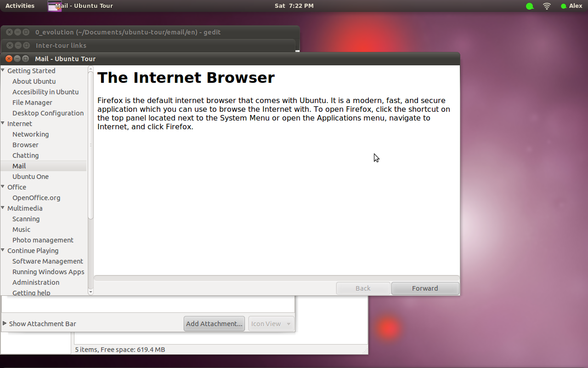Click the gedit window title bar
The height and width of the screenshot is (368, 588).
[x=150, y=32]
